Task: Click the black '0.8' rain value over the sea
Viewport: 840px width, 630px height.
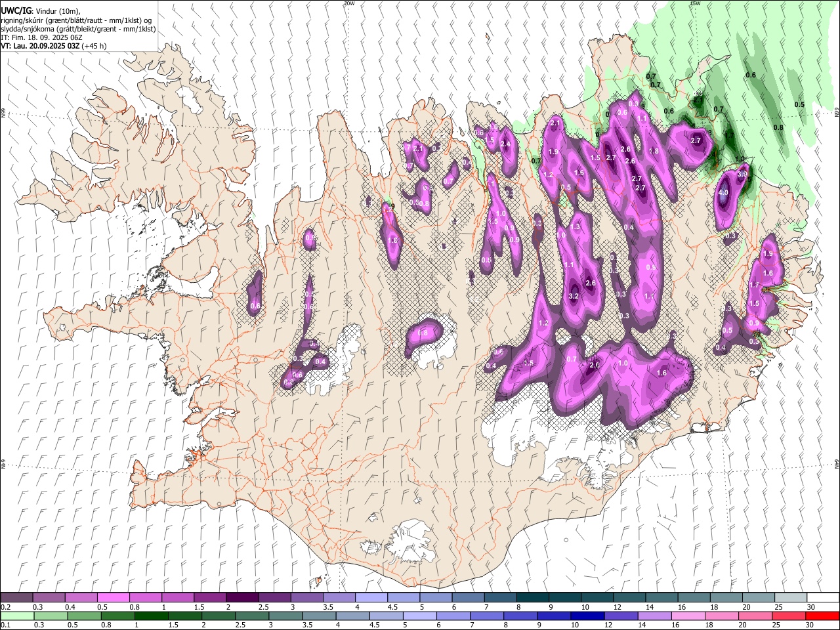Action: pos(778,127)
